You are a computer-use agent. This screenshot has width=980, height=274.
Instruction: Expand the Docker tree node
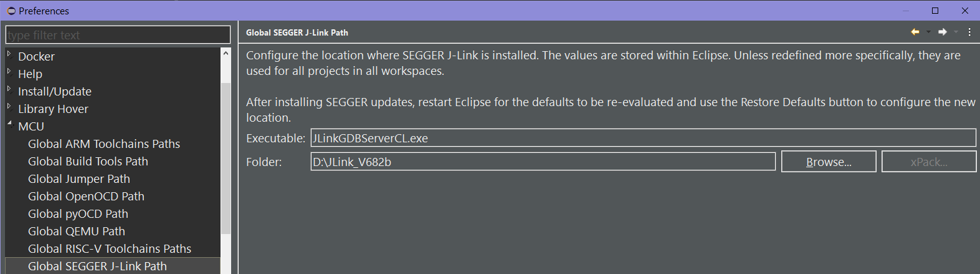click(x=9, y=54)
